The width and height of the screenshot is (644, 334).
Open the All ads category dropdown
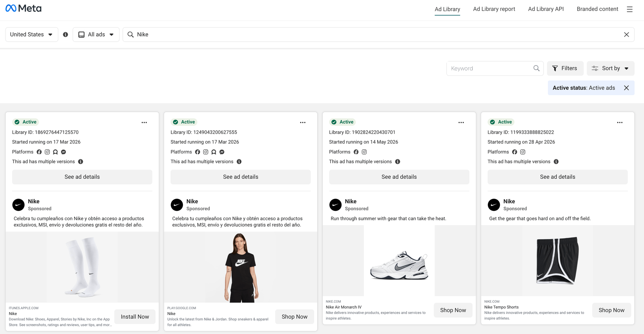(96, 34)
